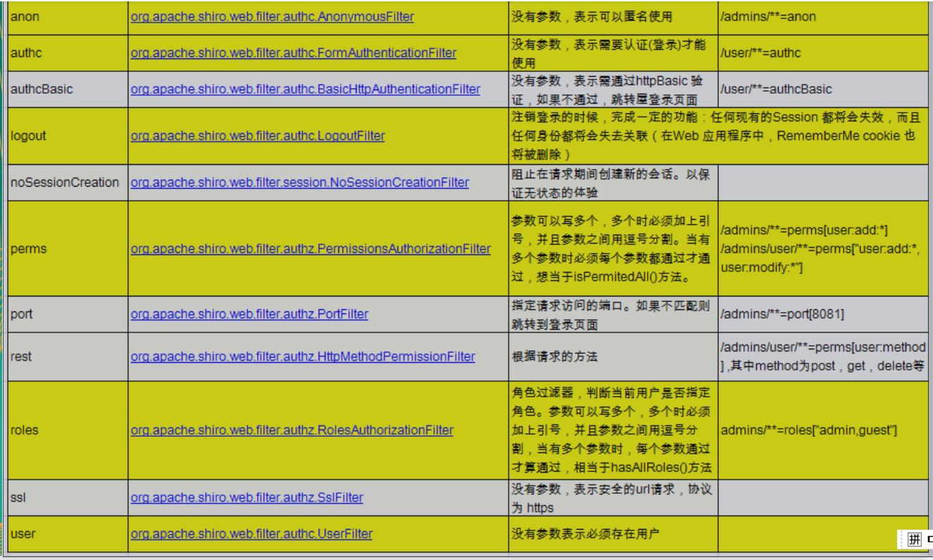Select the 'authc' name cell
The height and width of the screenshot is (560, 933).
point(68,53)
